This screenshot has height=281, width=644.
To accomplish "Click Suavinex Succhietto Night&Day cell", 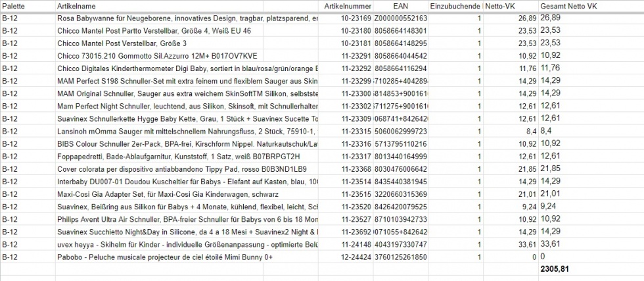I will tap(187, 232).
